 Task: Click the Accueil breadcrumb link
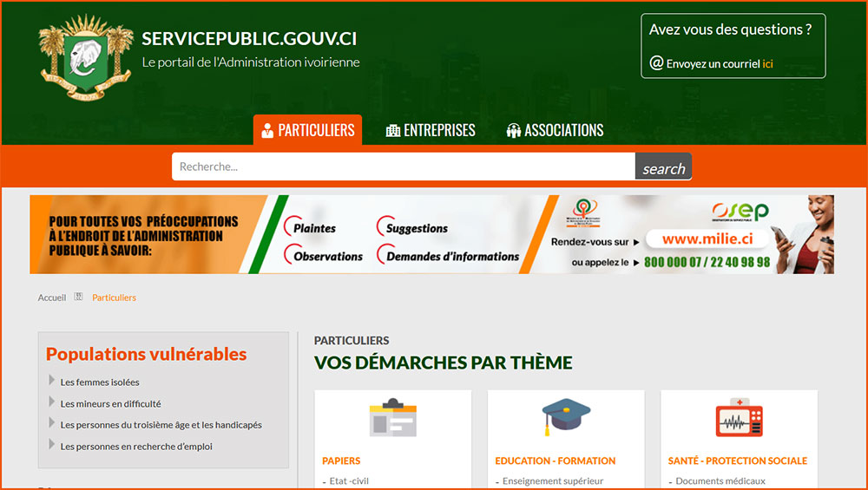(52, 297)
